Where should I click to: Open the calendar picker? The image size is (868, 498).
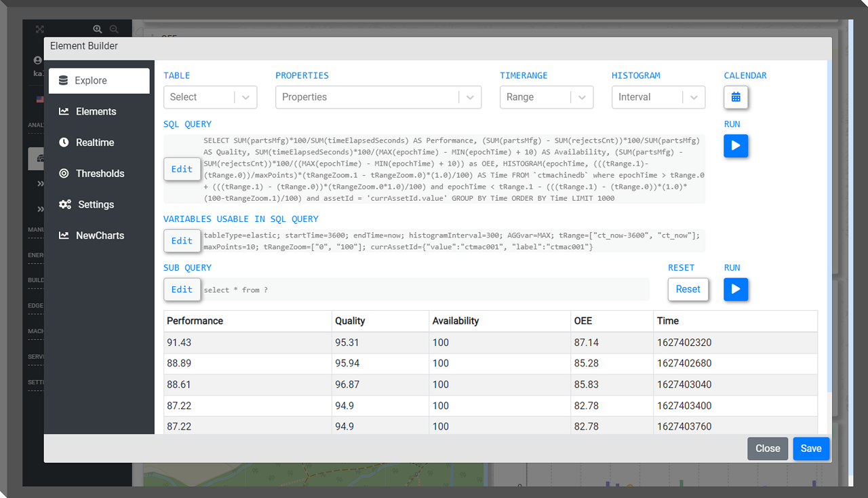tap(736, 97)
